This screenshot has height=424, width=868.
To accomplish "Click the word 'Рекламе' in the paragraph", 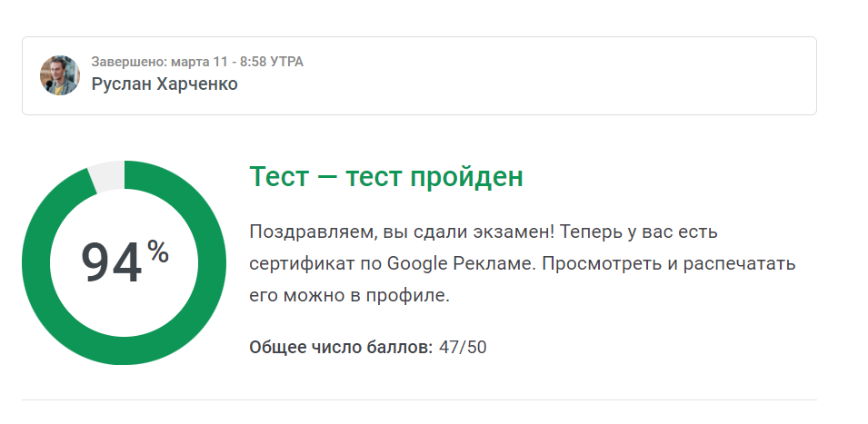I will click(x=494, y=263).
